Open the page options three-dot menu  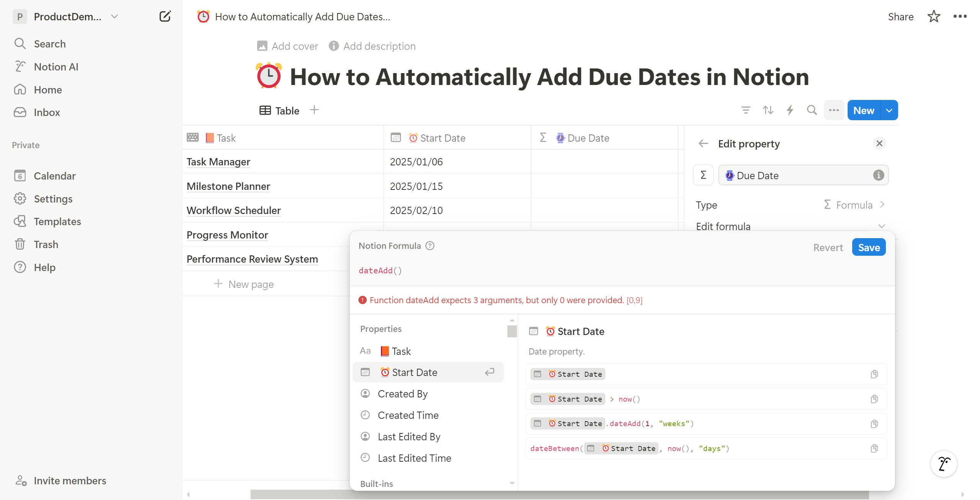point(960,16)
